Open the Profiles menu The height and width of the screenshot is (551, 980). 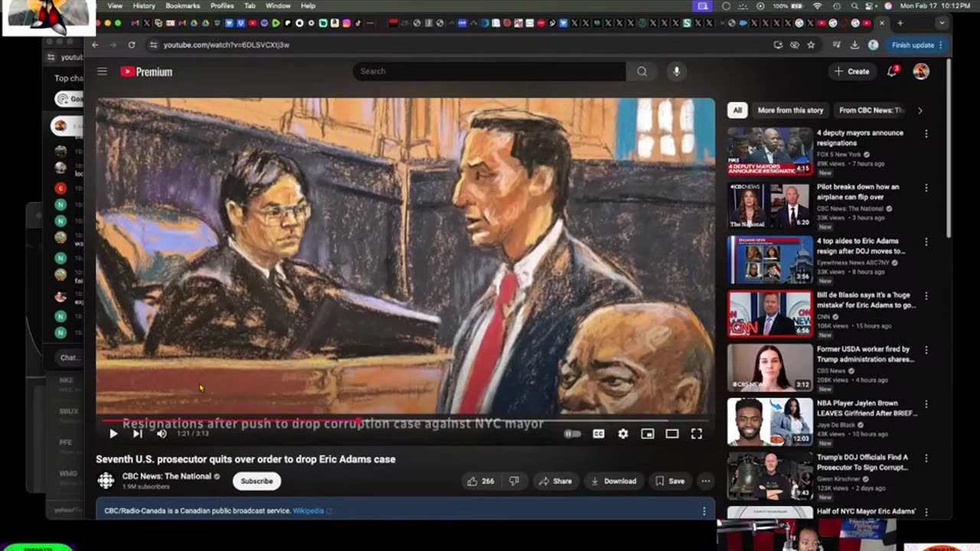click(222, 5)
